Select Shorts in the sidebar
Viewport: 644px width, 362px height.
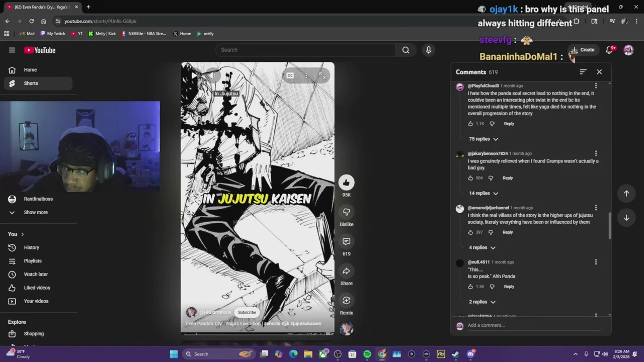[x=38, y=83]
